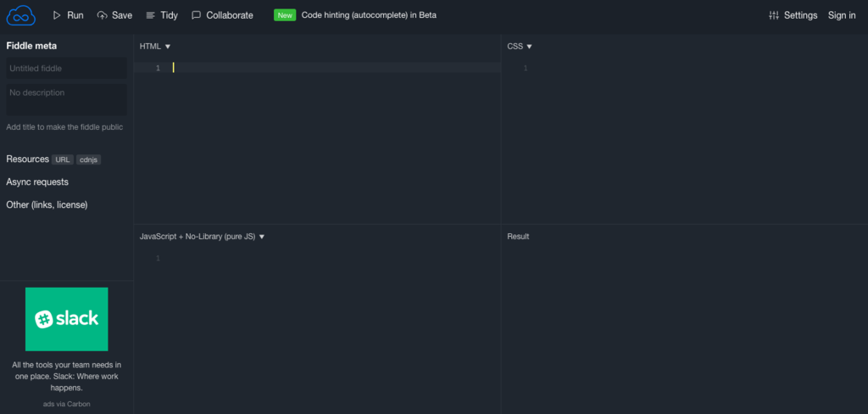Open the CSS panel dropdown
Viewport: 868px width, 414px height.
pos(520,47)
